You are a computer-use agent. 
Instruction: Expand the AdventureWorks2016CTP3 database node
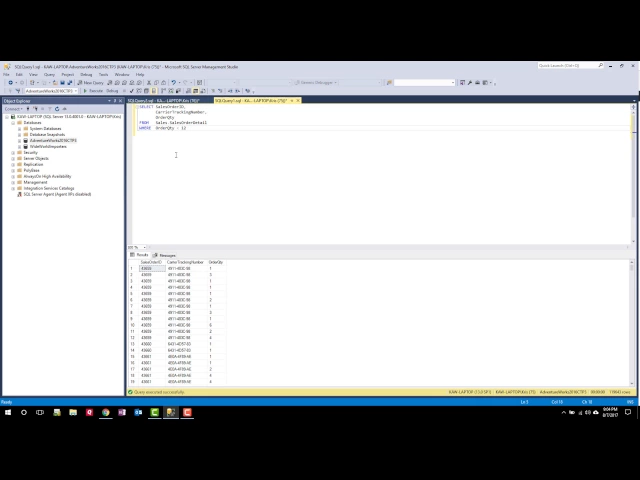pos(19,140)
